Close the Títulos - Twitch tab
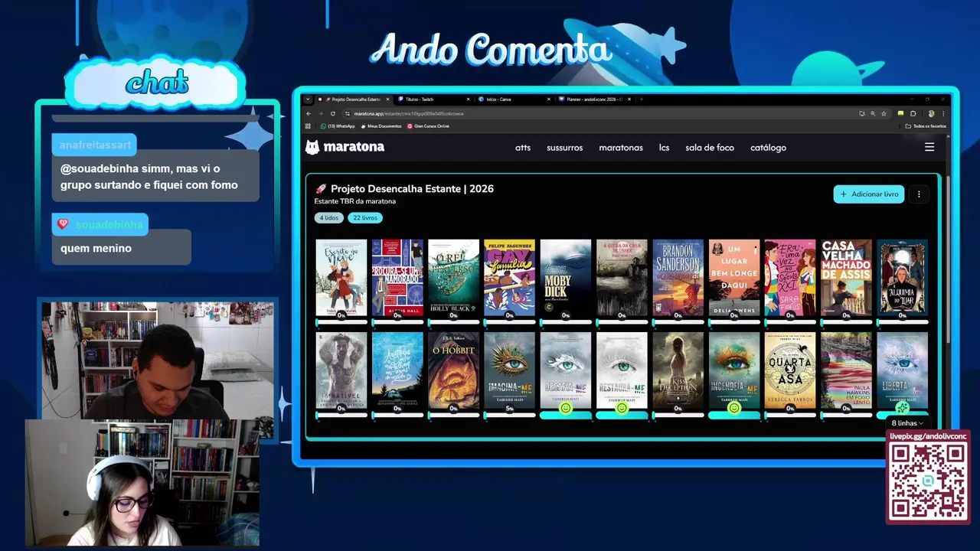The height and width of the screenshot is (551, 980). pyautogui.click(x=469, y=99)
